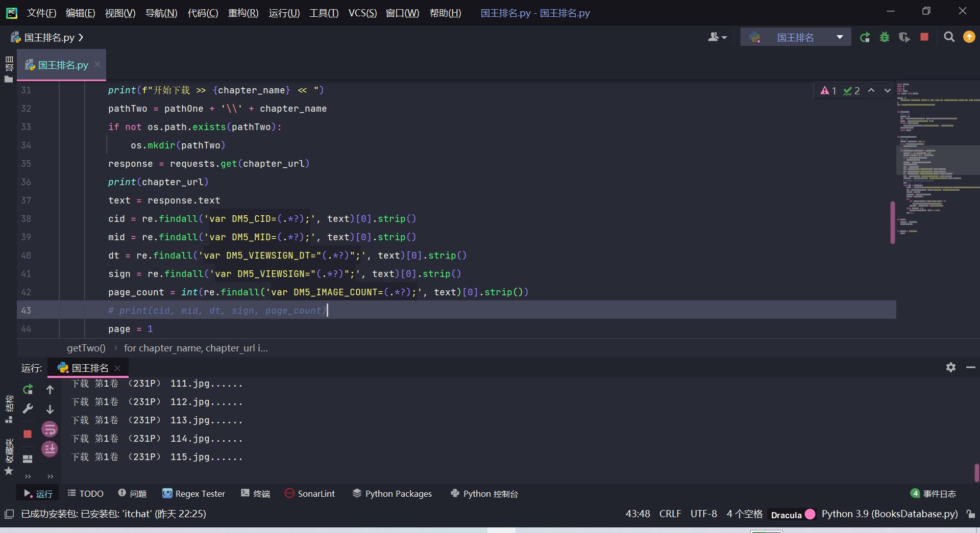980x533 pixels.
Task: Select the 国王排名.py editor tab
Action: (x=61, y=65)
